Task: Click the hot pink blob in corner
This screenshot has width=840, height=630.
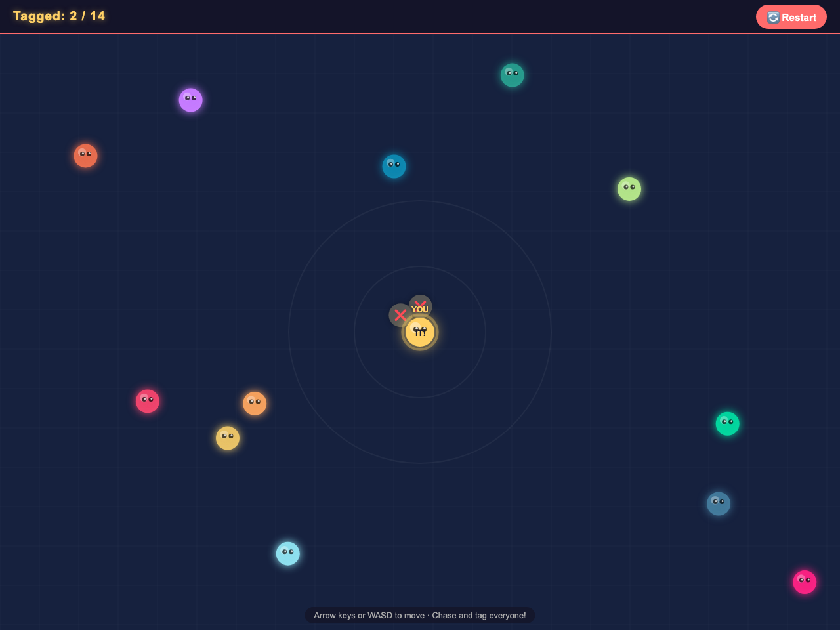Action: pos(805,581)
